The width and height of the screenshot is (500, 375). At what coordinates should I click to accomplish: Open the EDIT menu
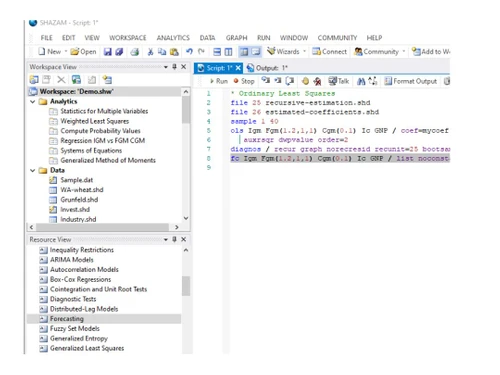(68, 38)
